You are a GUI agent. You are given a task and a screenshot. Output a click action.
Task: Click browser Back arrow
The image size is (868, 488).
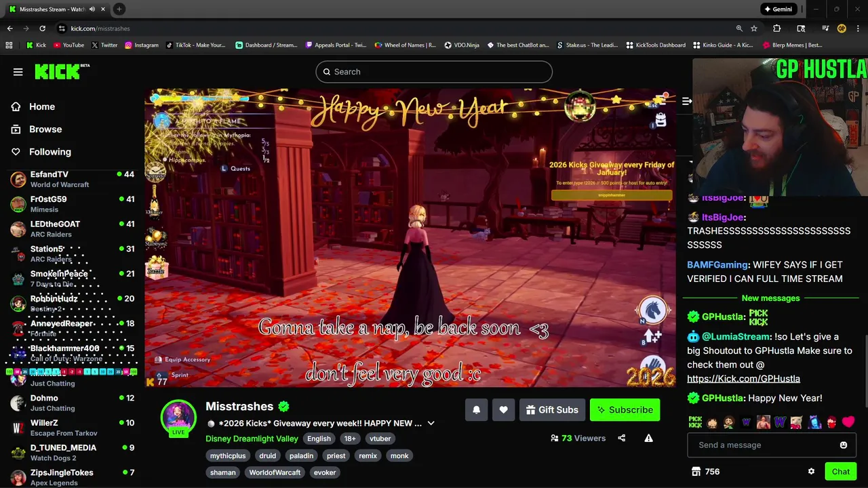[9, 28]
